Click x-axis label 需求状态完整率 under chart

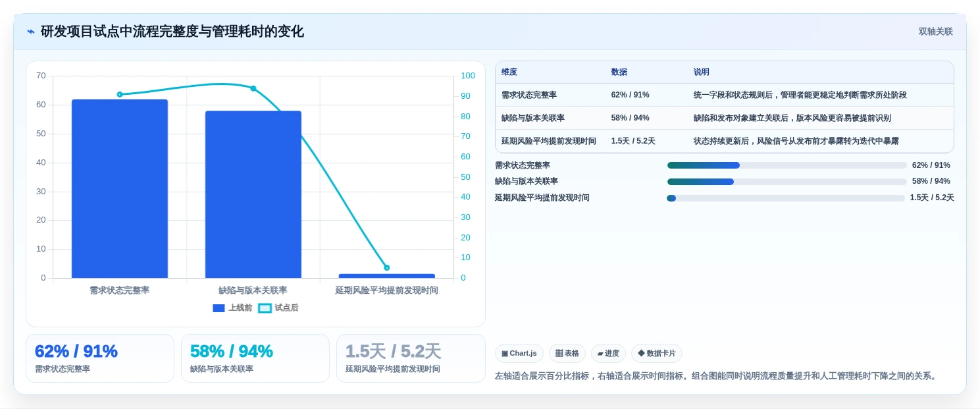tap(120, 290)
